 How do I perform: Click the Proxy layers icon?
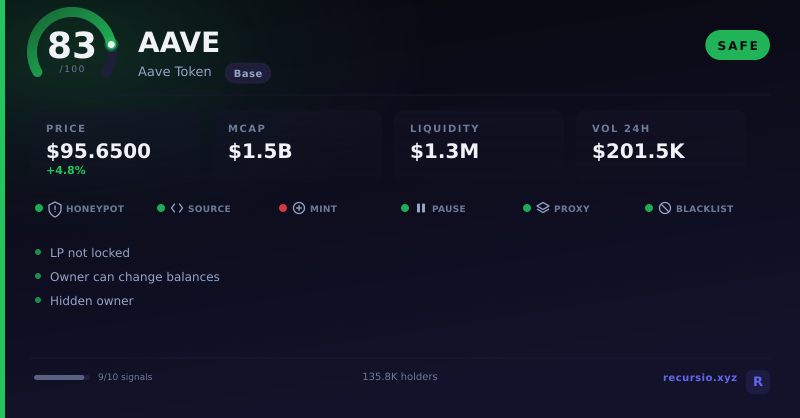[x=543, y=208]
